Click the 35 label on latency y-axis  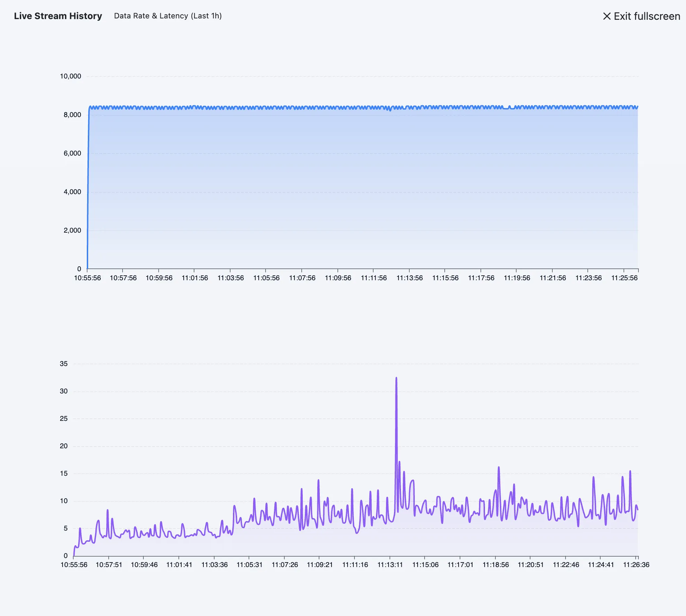point(64,364)
